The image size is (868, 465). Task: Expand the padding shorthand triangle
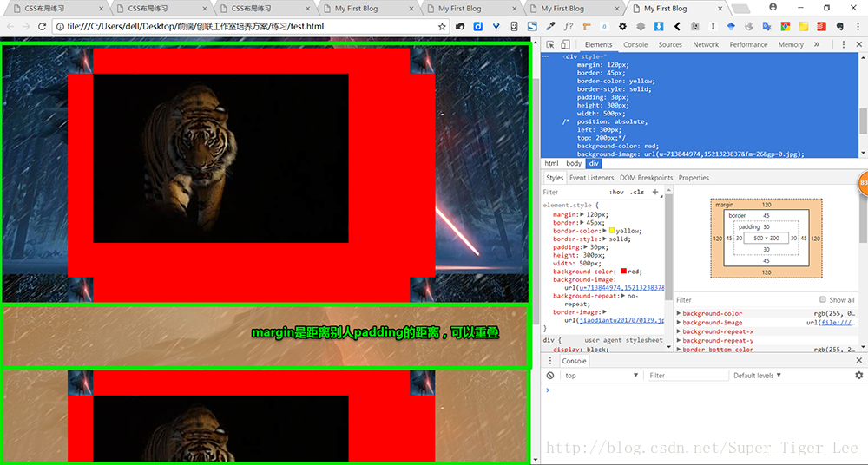586,247
